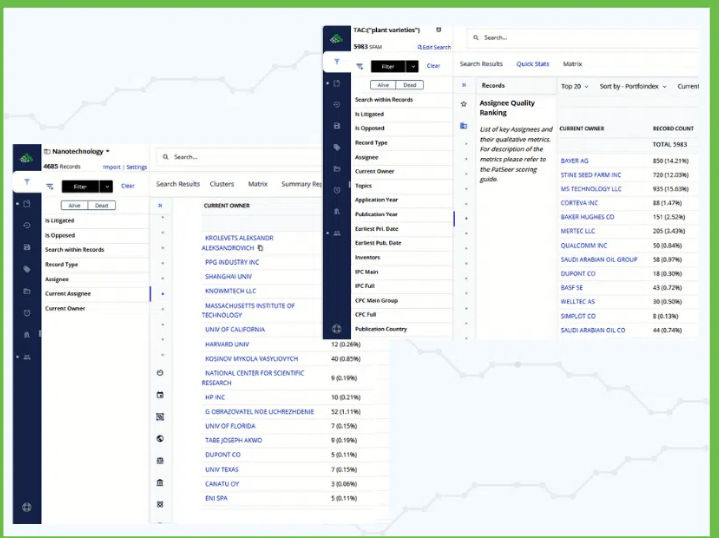
Task: Click the globe icon beside UNIV OF FLORIDA
Action: pyautogui.click(x=160, y=438)
